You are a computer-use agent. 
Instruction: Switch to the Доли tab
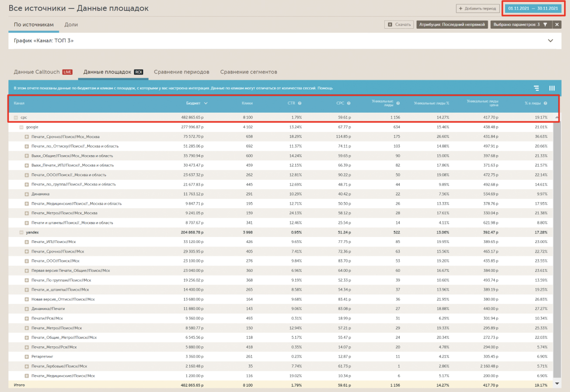point(71,25)
